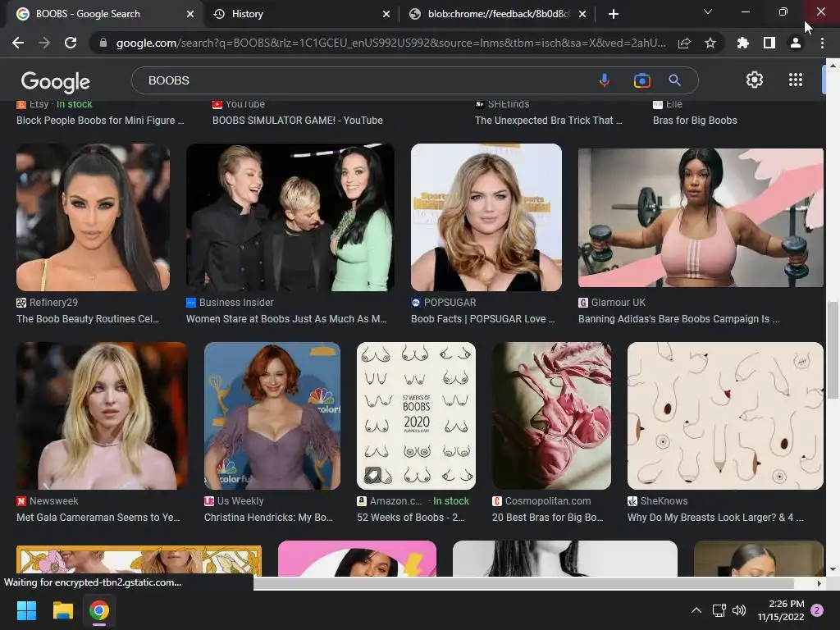Image resolution: width=840 pixels, height=630 pixels.
Task: Submit search using magnifier icon
Action: (674, 80)
